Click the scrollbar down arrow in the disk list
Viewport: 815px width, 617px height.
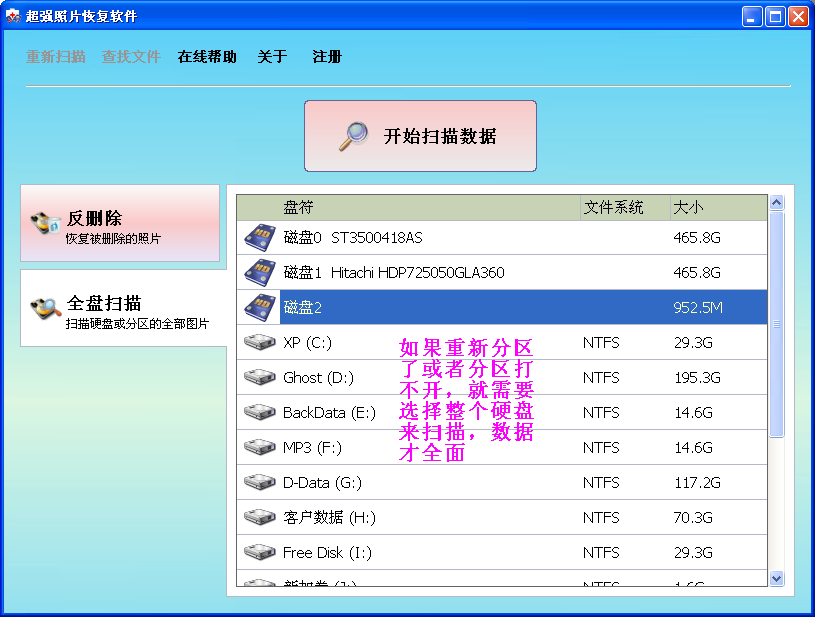(x=777, y=578)
